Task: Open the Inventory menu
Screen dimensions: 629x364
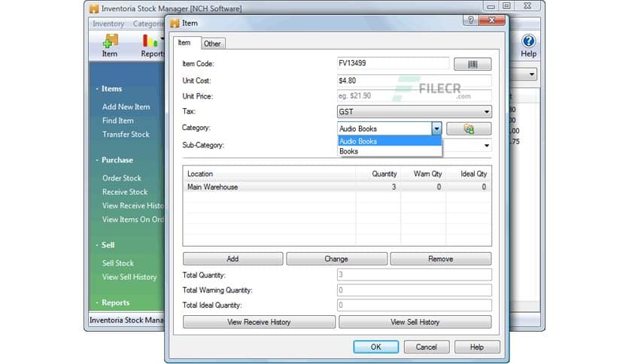Action: click(x=108, y=23)
